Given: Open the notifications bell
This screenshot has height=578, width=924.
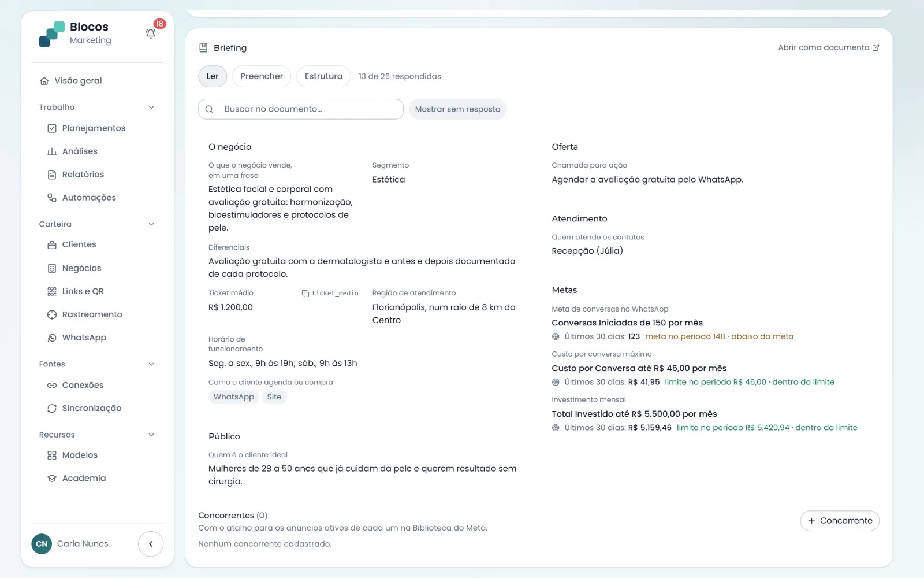Looking at the screenshot, I should [x=151, y=34].
